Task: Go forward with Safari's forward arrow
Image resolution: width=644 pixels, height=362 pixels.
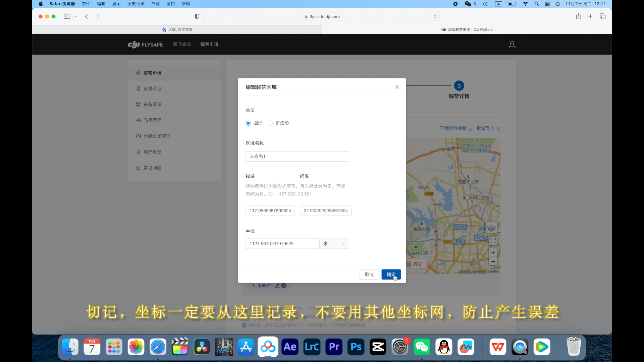Action: (98, 16)
